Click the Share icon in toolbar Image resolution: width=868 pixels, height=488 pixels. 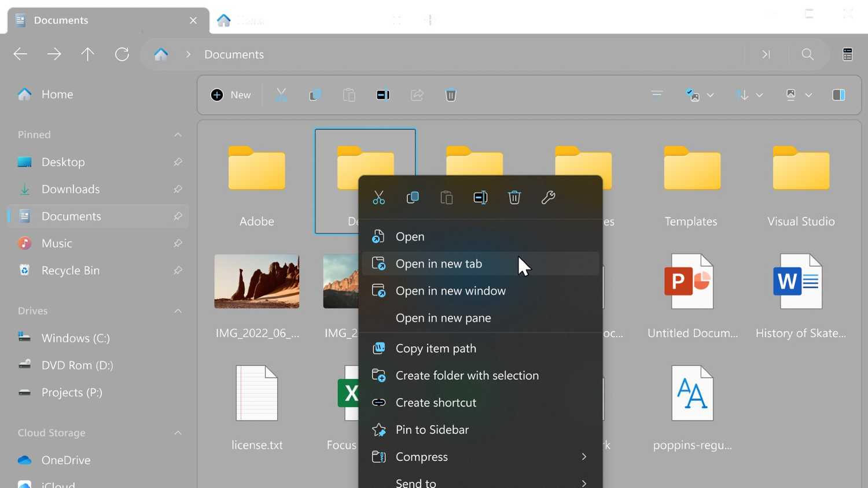pos(417,95)
